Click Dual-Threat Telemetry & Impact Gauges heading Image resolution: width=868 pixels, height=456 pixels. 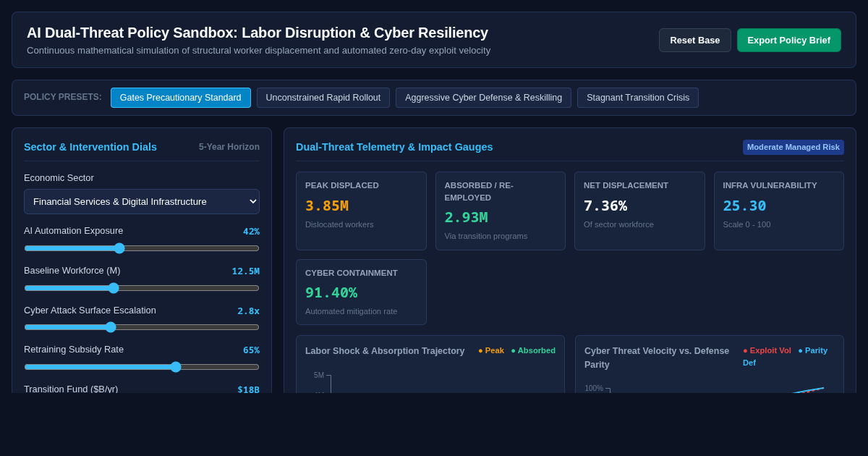pyautogui.click(x=394, y=147)
